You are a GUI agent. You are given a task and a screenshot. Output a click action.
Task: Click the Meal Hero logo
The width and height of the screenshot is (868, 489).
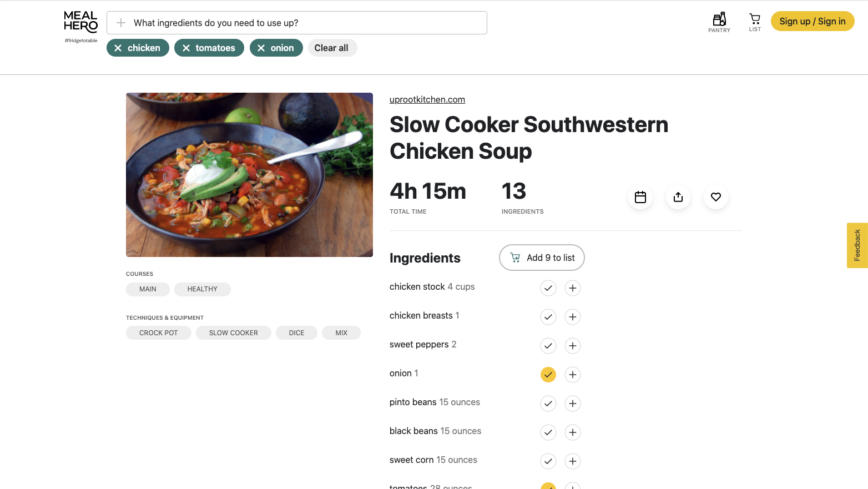(x=81, y=23)
